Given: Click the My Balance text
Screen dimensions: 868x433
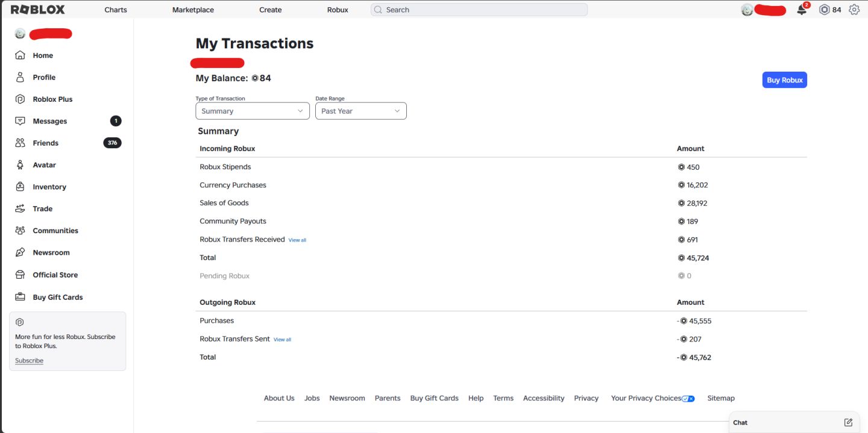Looking at the screenshot, I should click(x=222, y=78).
